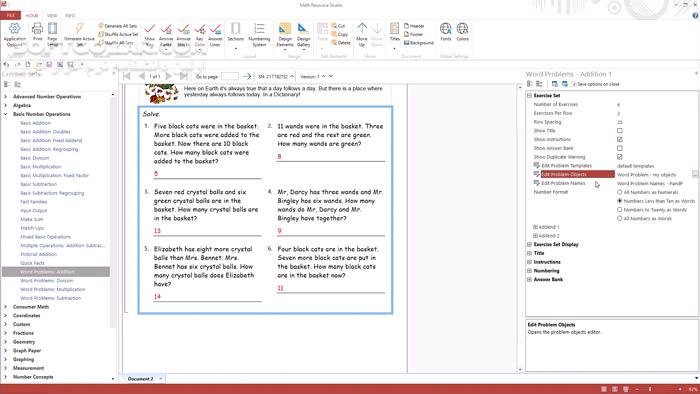Switch to the HOME ribbon tab
The image size is (700, 394).
[x=32, y=16]
